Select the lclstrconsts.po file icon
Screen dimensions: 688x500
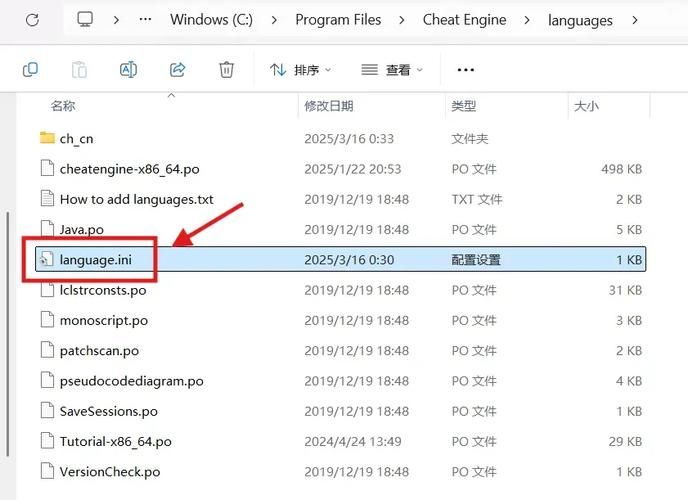(47, 289)
